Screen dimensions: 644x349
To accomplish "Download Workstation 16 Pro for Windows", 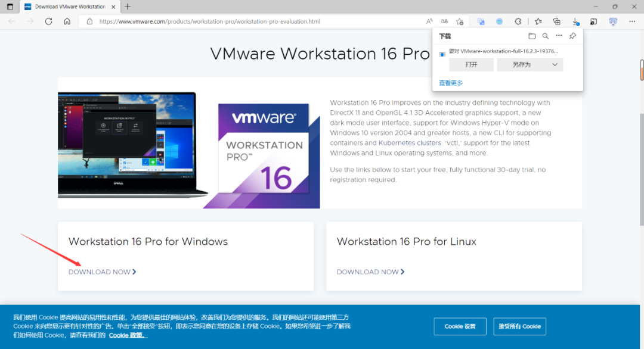I will [x=103, y=272].
